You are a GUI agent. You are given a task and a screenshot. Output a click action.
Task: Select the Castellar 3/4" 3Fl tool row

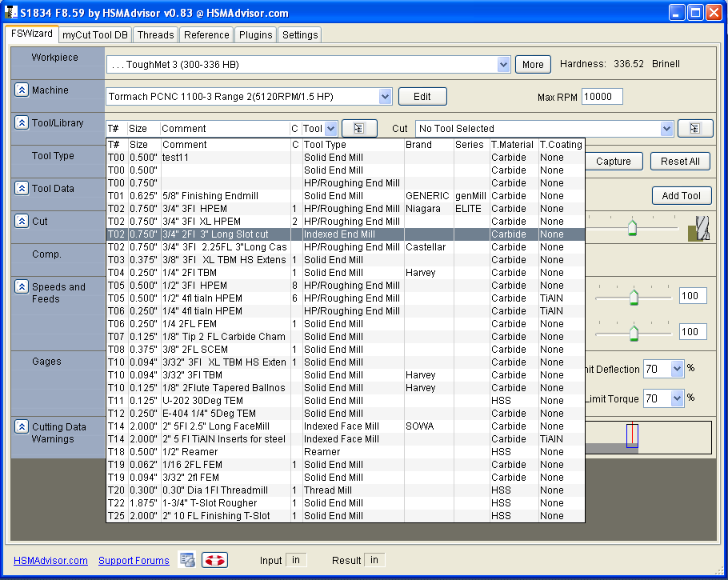pos(345,247)
